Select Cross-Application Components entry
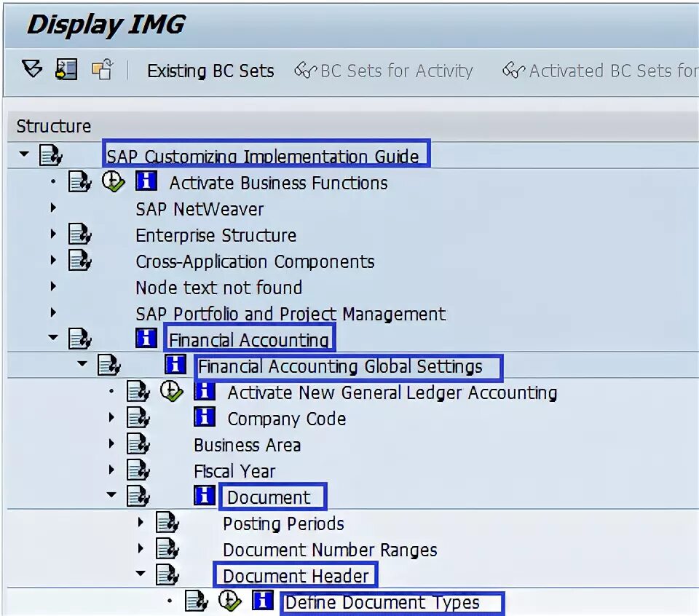Viewport: 699px width, 616px height. (255, 262)
